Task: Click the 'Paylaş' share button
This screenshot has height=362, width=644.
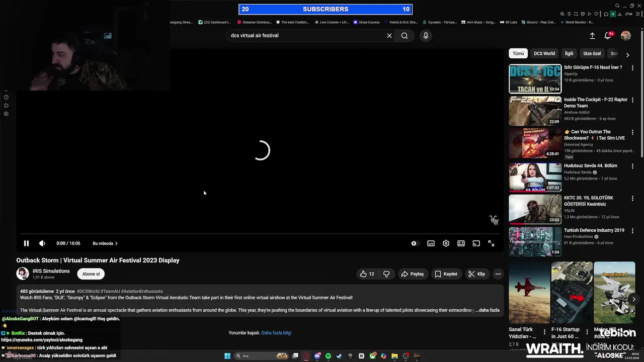Action: (x=412, y=274)
